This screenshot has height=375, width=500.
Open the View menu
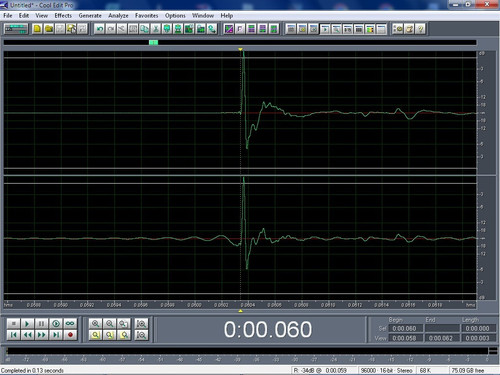pos(42,16)
